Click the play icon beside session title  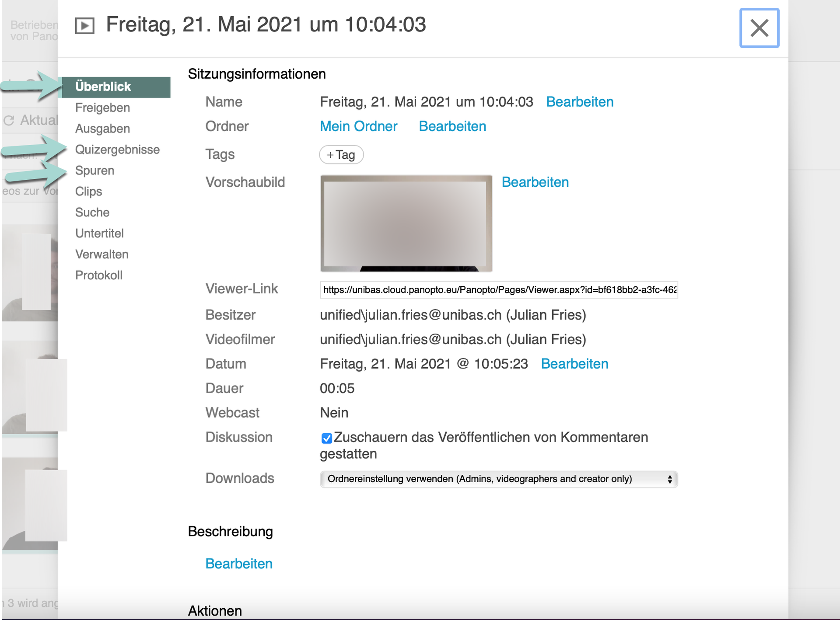point(84,26)
